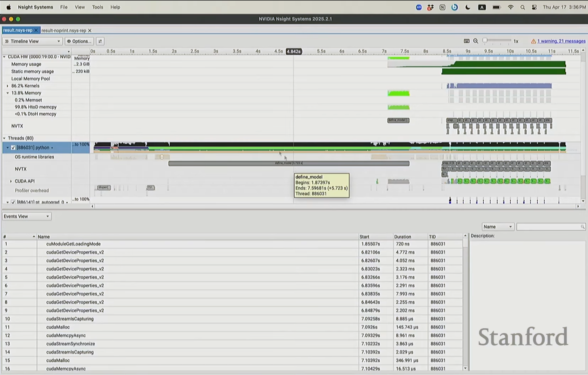The width and height of the screenshot is (588, 375).
Task: Close the result.nsys-rep tab
Action: pyautogui.click(x=36, y=30)
